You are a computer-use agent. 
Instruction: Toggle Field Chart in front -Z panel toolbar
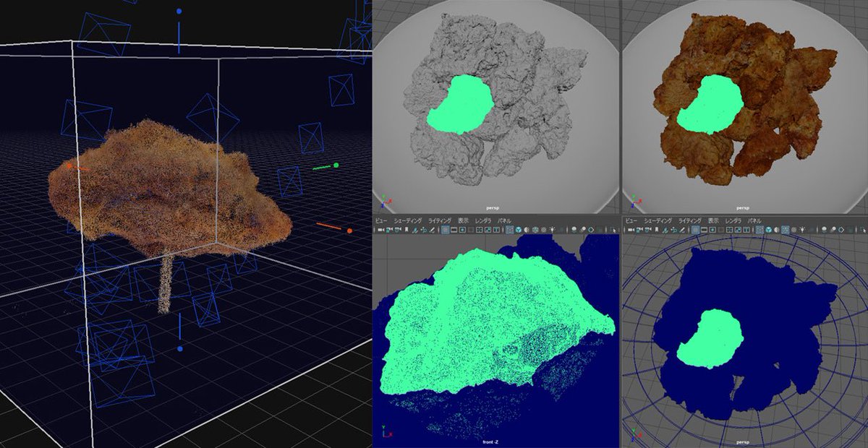click(480, 230)
